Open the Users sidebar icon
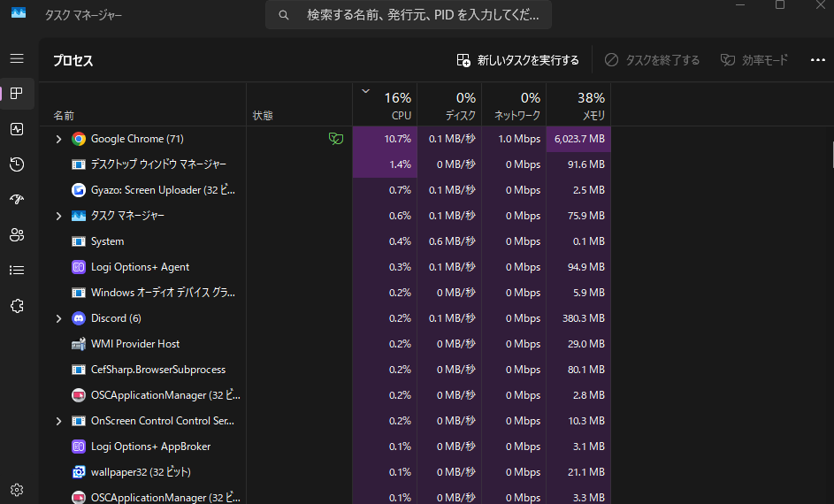Viewport: 834px width, 504px height. pos(17,235)
